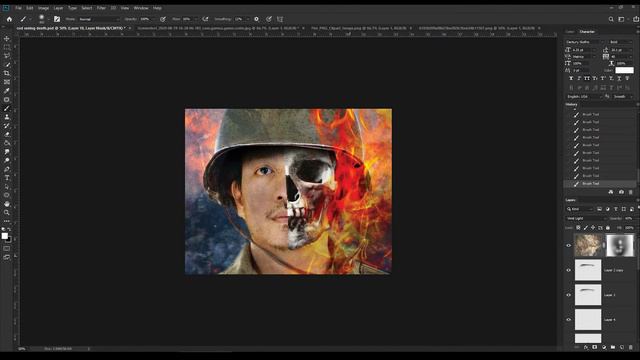Create a new layer icon
Image resolution: width=640 pixels, height=360 pixels.
coord(622,347)
